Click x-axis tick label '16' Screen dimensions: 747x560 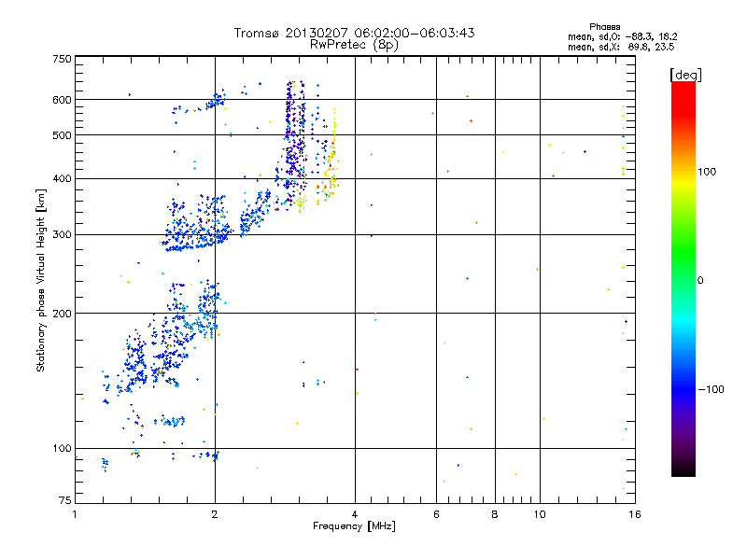(635, 514)
